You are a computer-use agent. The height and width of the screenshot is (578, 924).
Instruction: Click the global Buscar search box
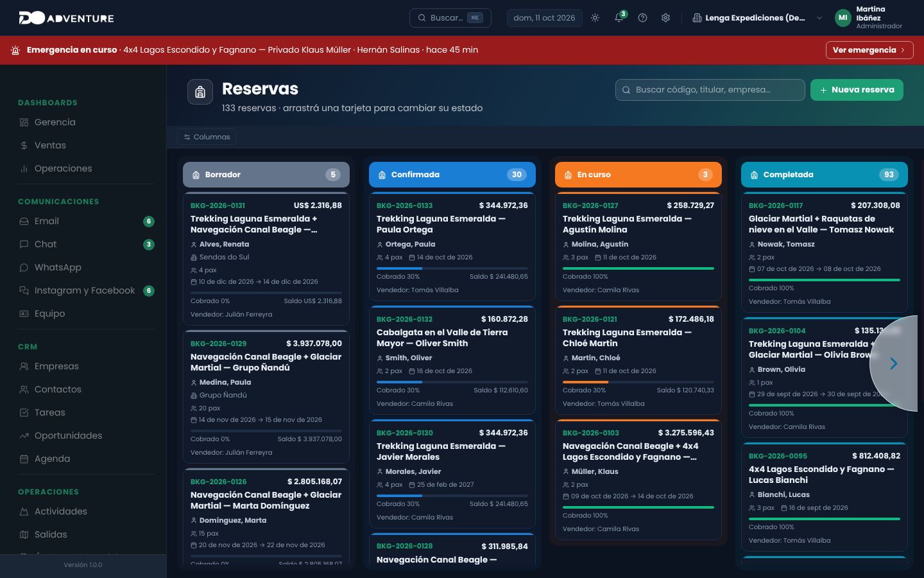pos(450,18)
